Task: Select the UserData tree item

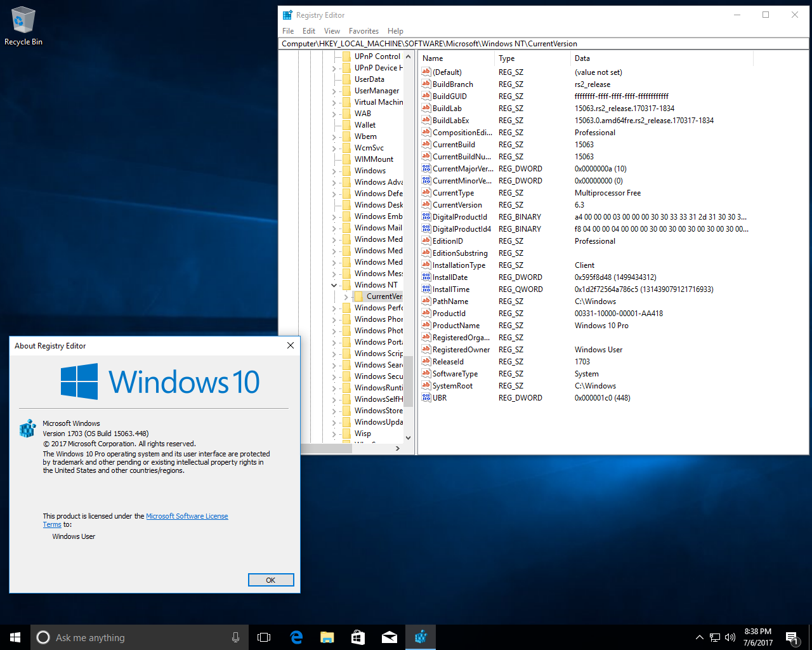Action: tap(369, 79)
